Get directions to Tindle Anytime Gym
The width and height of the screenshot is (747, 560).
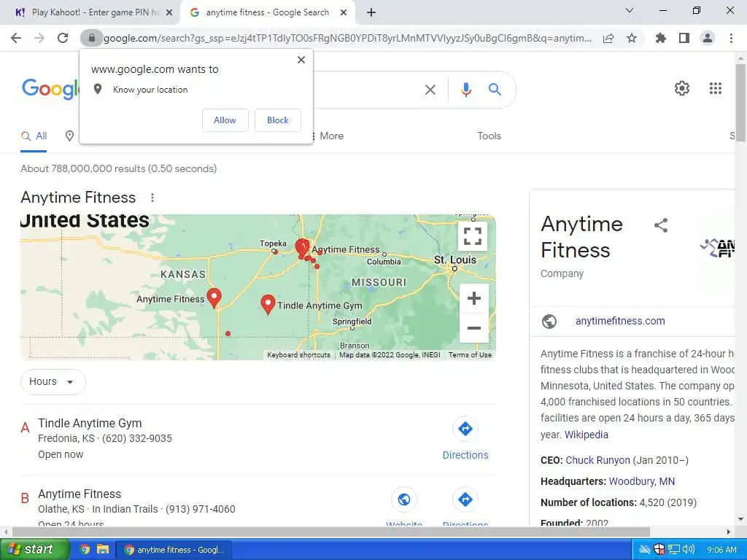pyautogui.click(x=465, y=438)
